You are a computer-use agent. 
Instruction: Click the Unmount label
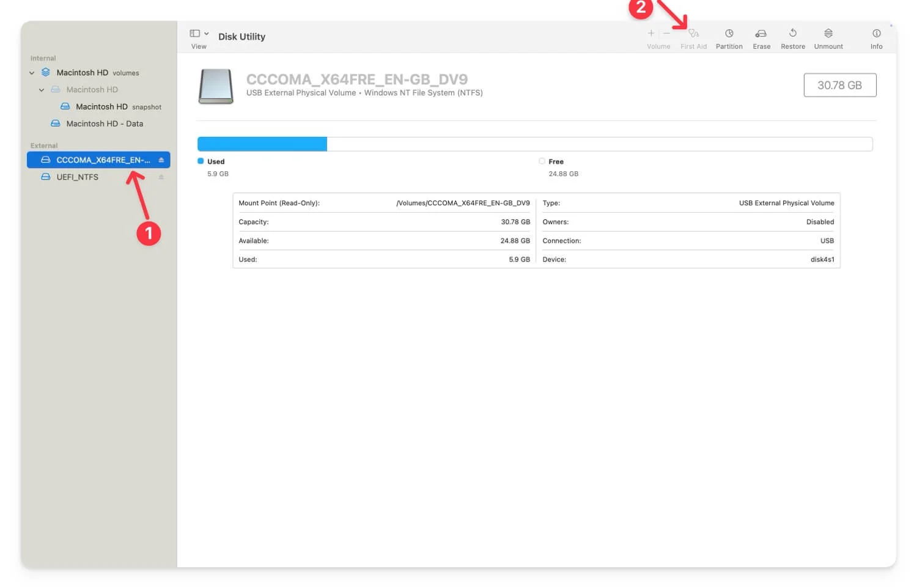pyautogui.click(x=828, y=46)
